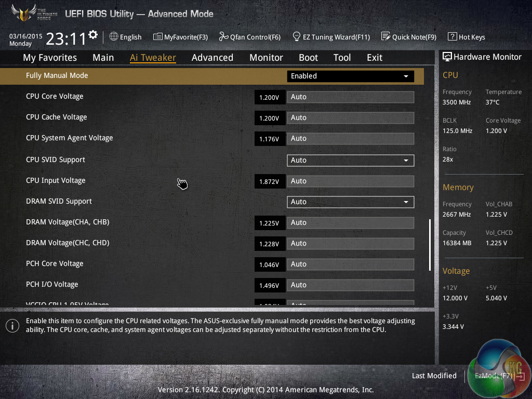Click the TUF logo emblem

[24, 13]
